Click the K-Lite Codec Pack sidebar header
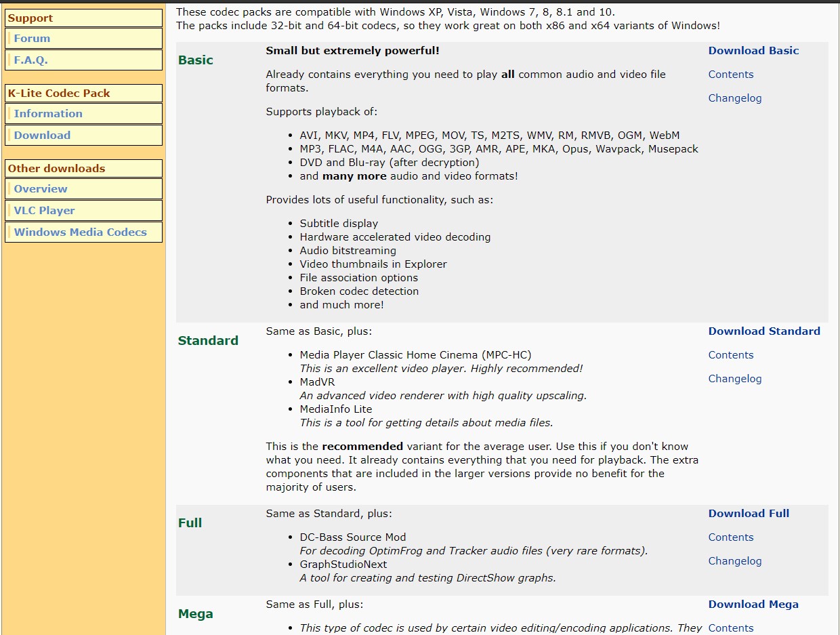 (x=84, y=94)
